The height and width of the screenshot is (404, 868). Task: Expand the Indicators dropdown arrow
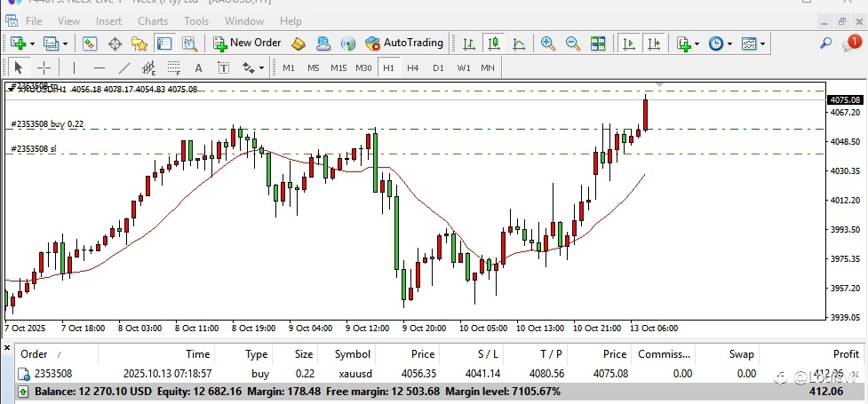[x=697, y=44]
